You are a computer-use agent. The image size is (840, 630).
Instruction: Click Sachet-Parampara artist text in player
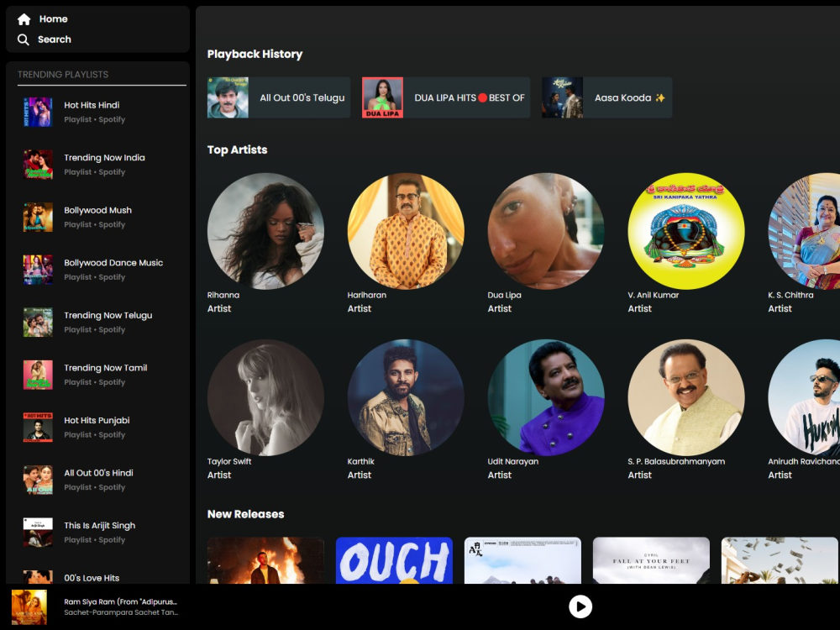pos(121,612)
